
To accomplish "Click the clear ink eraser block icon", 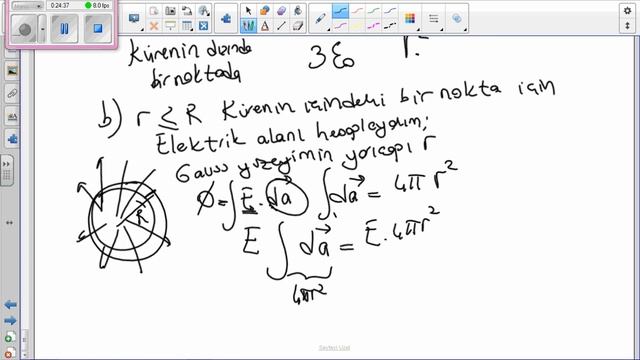I will point(298,26).
